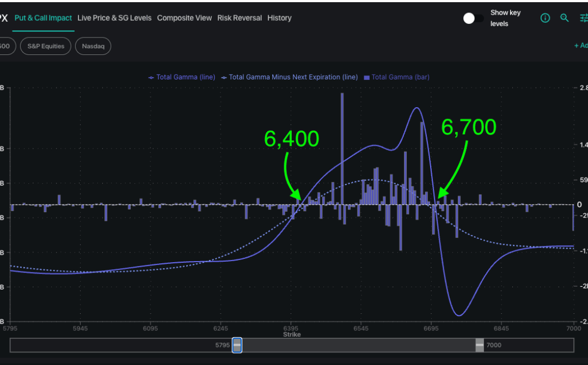The height and width of the screenshot is (365, 588).
Task: Click the magnifier search icon
Action: tap(565, 18)
